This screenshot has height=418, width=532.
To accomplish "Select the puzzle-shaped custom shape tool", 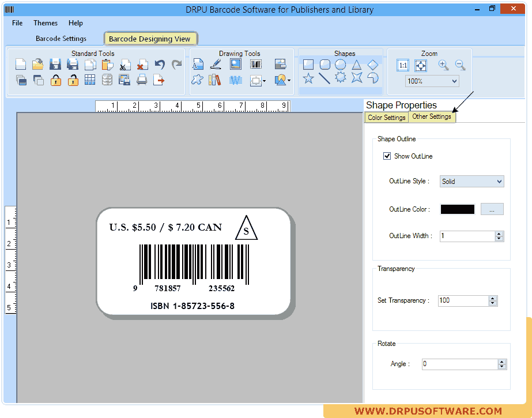I will pos(198,80).
